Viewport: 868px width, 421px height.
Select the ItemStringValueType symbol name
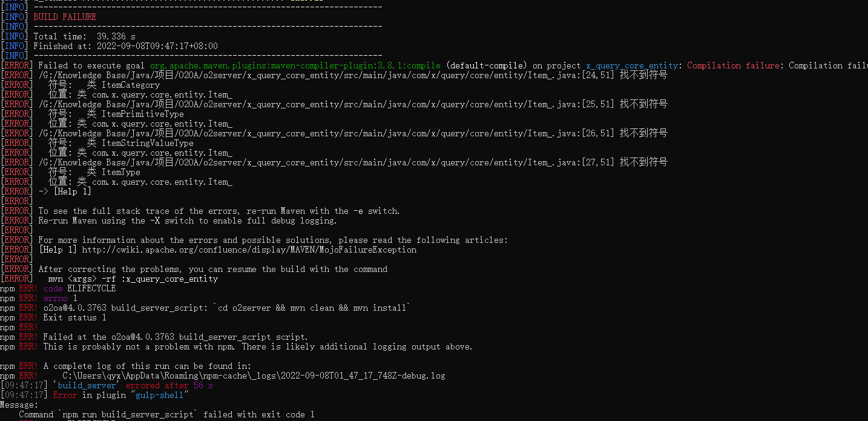point(148,143)
